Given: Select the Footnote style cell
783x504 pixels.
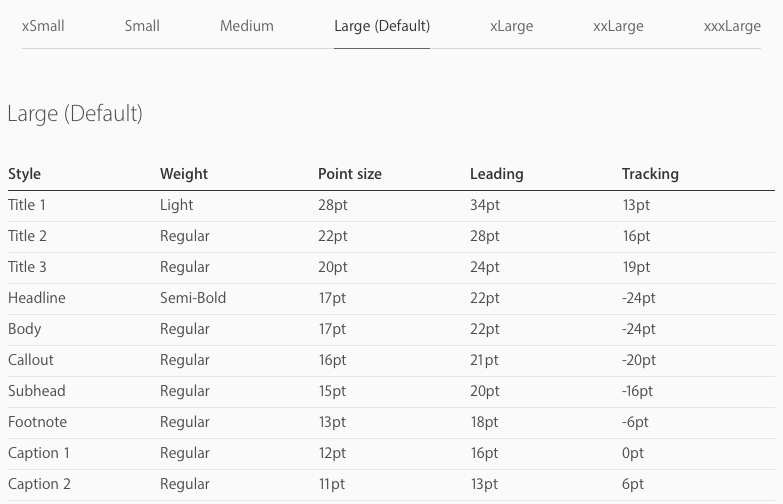Looking at the screenshot, I should (37, 422).
